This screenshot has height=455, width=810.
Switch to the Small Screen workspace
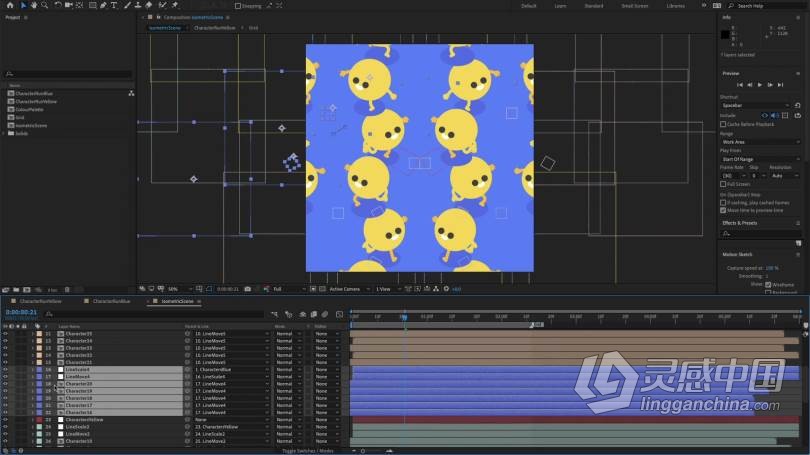(x=634, y=5)
